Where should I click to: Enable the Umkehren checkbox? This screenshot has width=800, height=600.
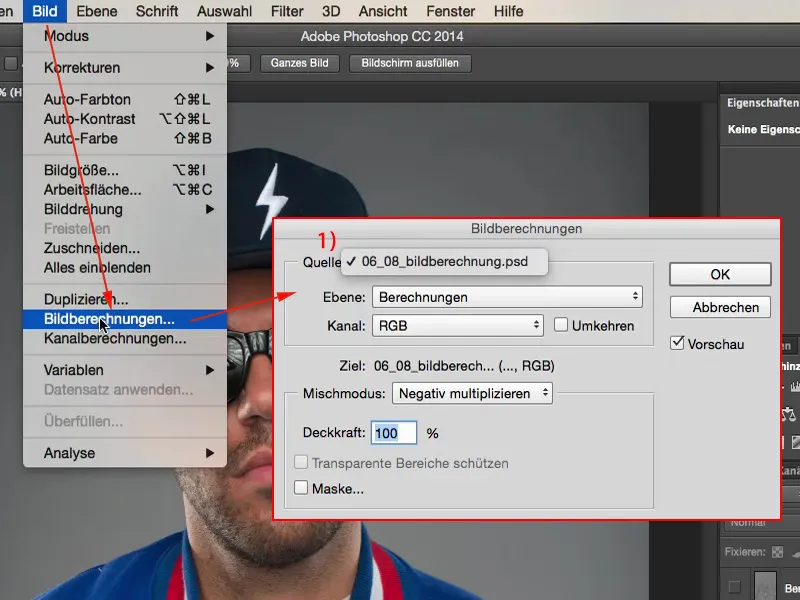[x=561, y=325]
